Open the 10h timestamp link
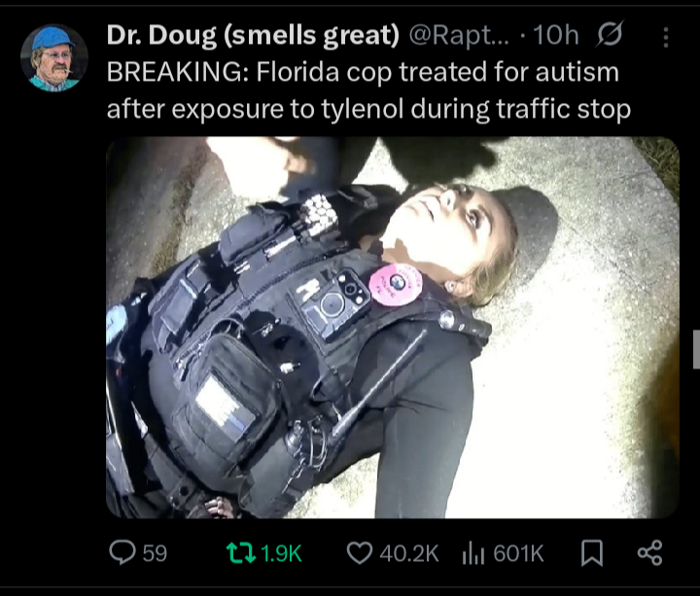 coord(556,35)
